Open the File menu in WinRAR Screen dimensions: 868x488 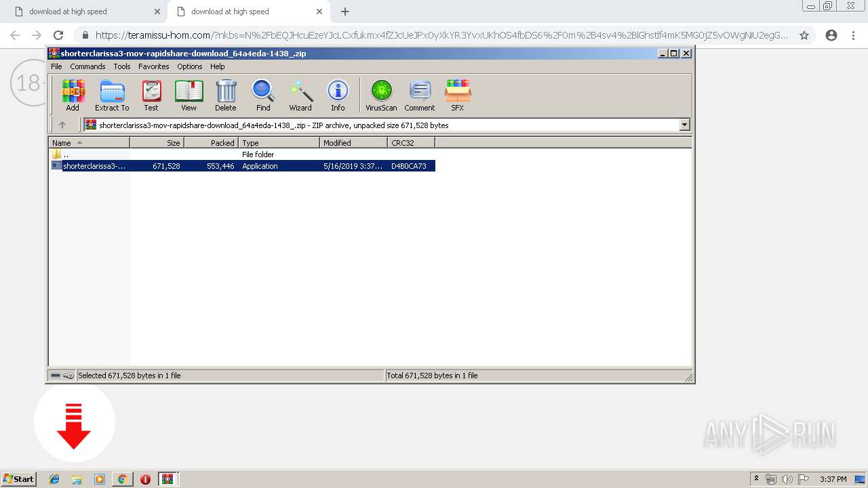coord(56,66)
